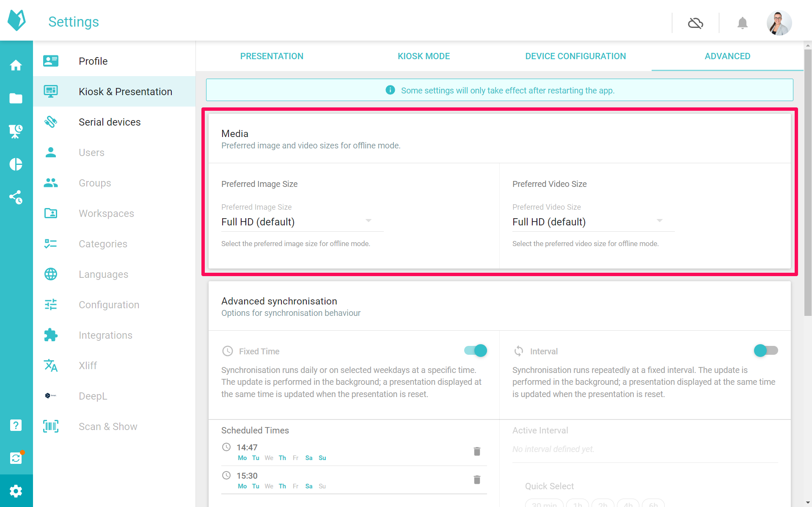Edit the 14:47 scheduled time value
812x507 pixels.
pos(247,447)
